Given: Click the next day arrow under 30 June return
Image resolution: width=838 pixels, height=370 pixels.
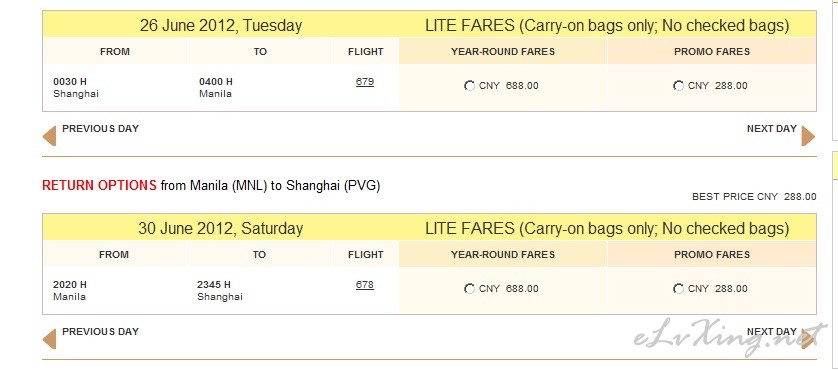Looking at the screenshot, I should point(808,339).
